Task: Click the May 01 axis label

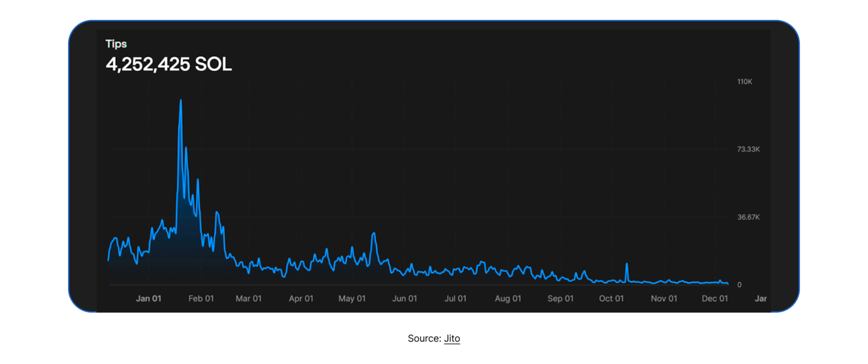Action: pyautogui.click(x=352, y=298)
